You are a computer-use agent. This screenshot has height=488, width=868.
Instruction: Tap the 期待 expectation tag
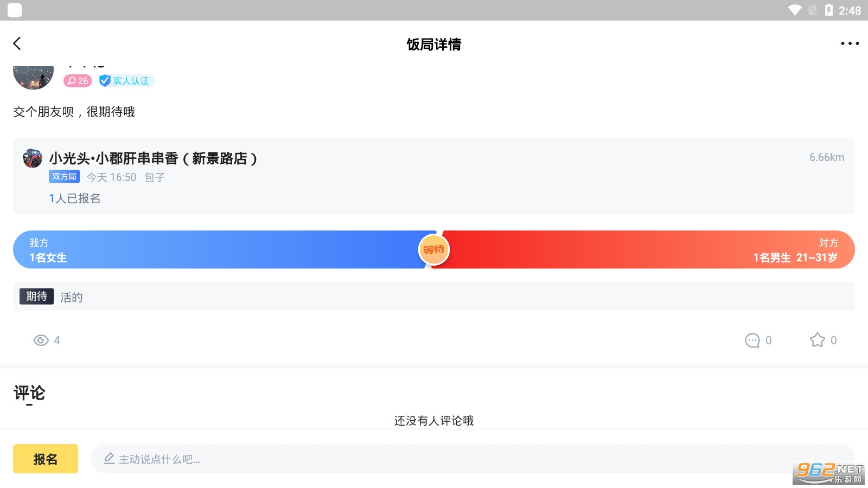[36, 297]
